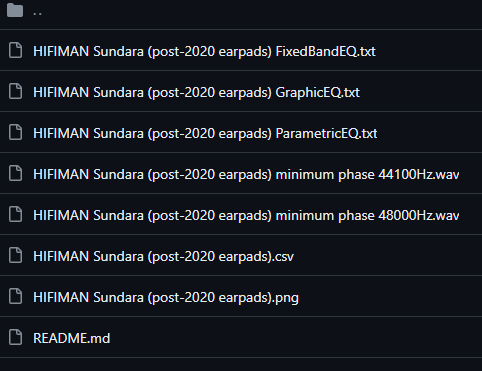Image resolution: width=482 pixels, height=371 pixels.
Task: Click file icon beside GraphicEQ.txt
Action: pyautogui.click(x=15, y=92)
